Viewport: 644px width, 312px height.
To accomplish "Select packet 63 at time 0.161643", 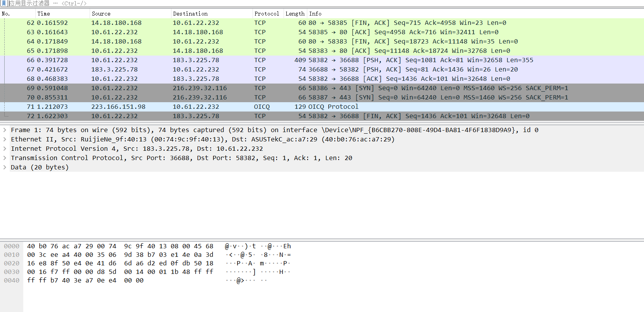I will [x=322, y=32].
